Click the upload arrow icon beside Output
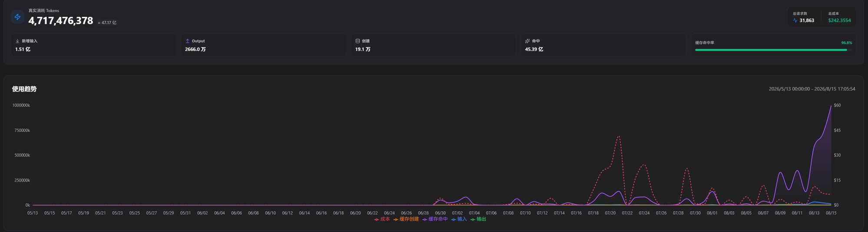 [188, 41]
